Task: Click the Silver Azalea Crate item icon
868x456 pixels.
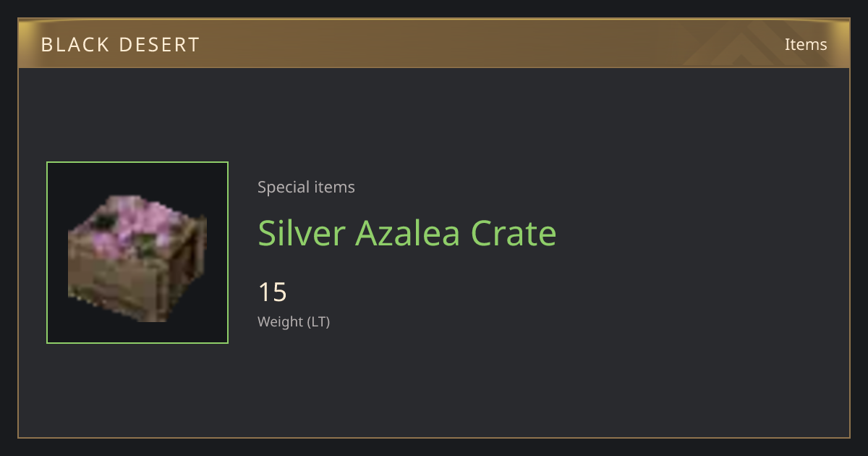Action: (137, 253)
